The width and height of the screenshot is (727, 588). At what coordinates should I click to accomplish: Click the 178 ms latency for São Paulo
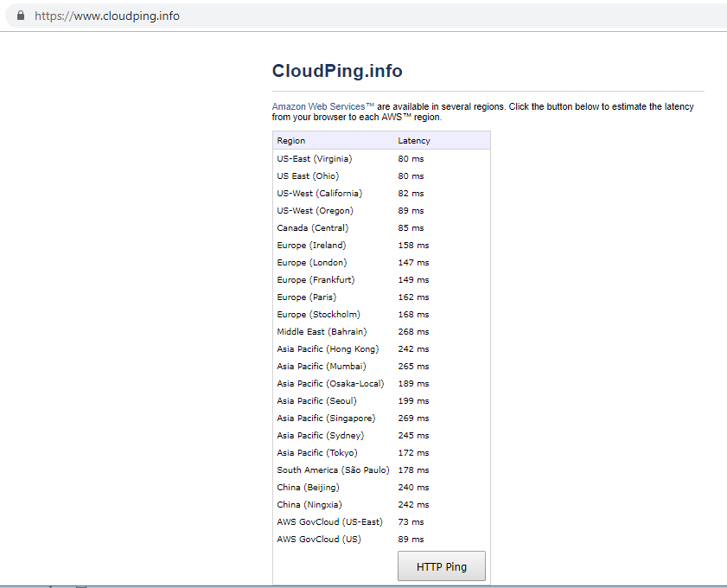point(413,470)
